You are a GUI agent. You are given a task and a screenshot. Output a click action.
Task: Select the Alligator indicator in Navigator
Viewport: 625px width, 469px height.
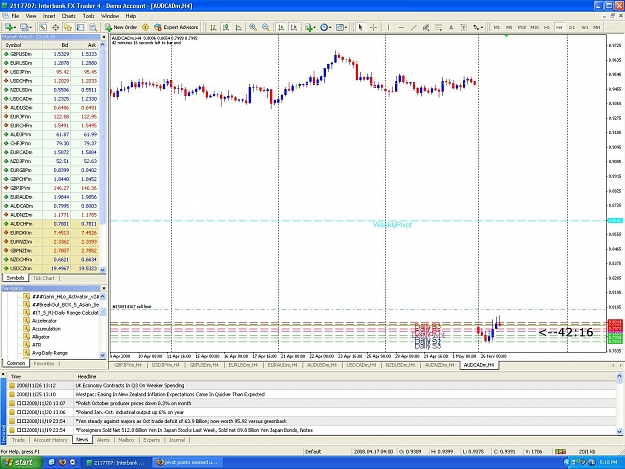coord(41,337)
